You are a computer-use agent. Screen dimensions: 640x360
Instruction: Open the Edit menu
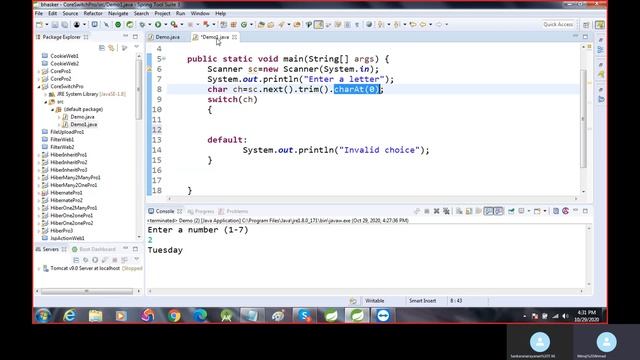coord(53,13)
